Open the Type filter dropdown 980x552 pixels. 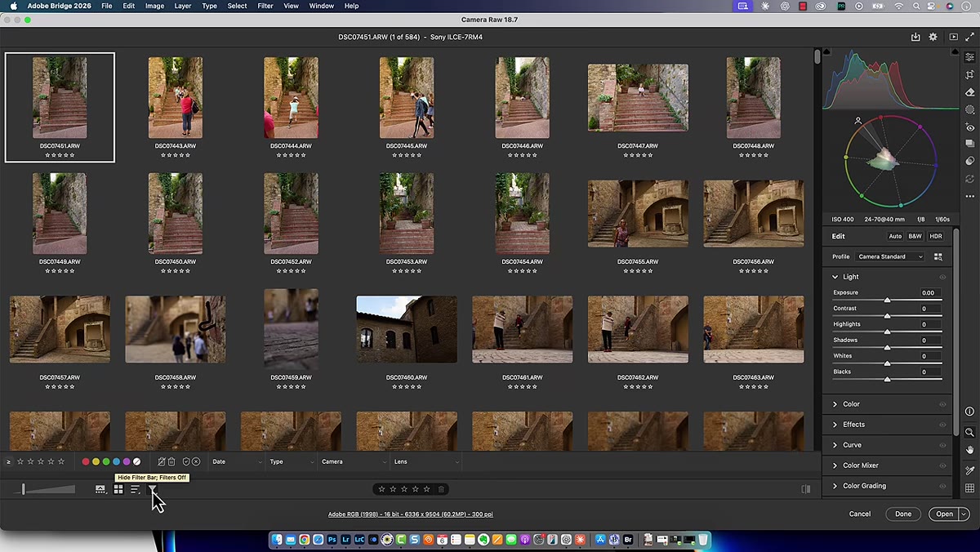coord(291,461)
